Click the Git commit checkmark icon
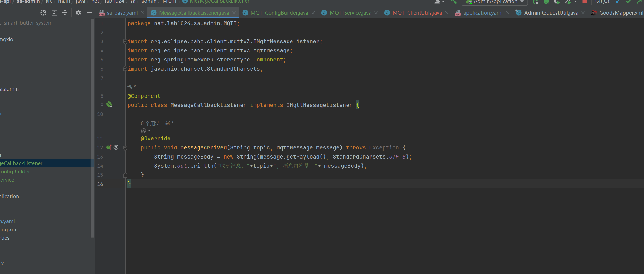644x274 pixels. (x=629, y=2)
